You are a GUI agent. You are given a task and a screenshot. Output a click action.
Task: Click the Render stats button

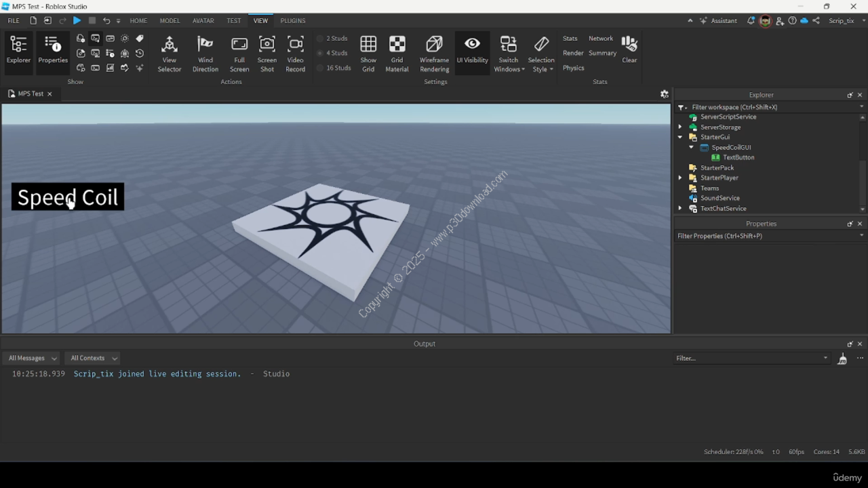point(573,53)
